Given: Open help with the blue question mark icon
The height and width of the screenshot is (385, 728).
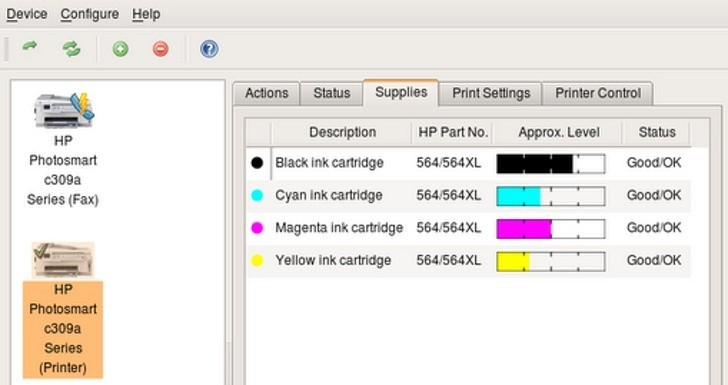Looking at the screenshot, I should (209, 49).
